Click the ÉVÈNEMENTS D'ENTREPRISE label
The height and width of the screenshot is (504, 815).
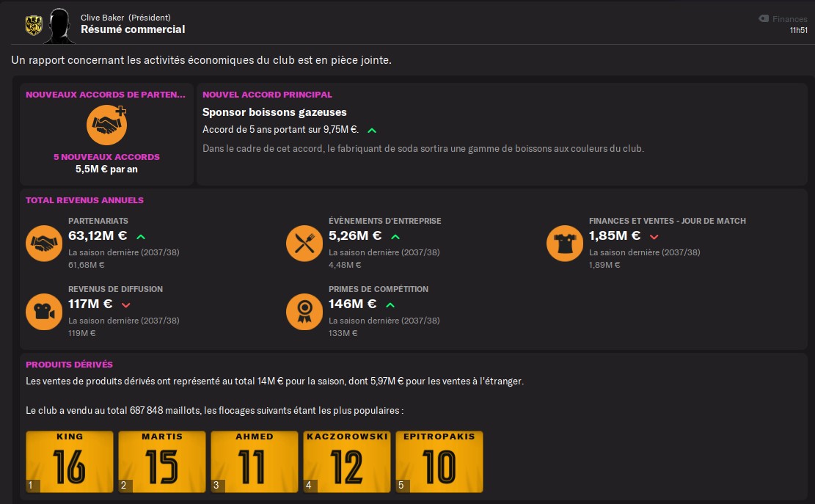pyautogui.click(x=385, y=221)
